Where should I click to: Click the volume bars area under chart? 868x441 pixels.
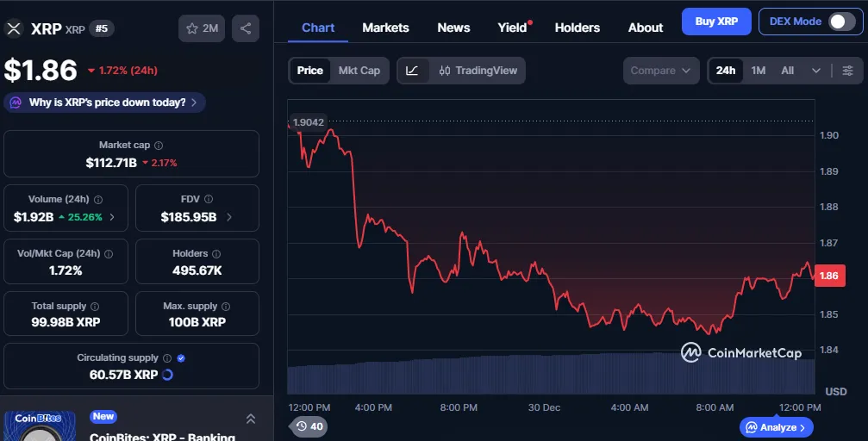tap(551, 374)
